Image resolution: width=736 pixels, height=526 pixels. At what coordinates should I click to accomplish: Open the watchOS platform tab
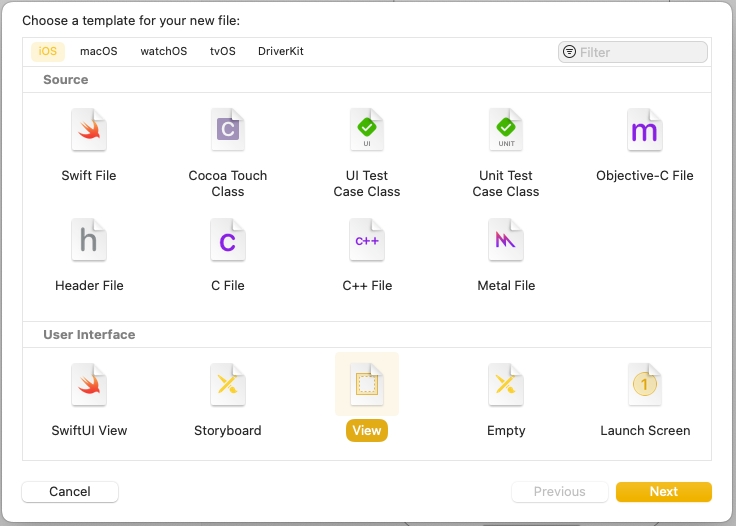pyautogui.click(x=163, y=52)
